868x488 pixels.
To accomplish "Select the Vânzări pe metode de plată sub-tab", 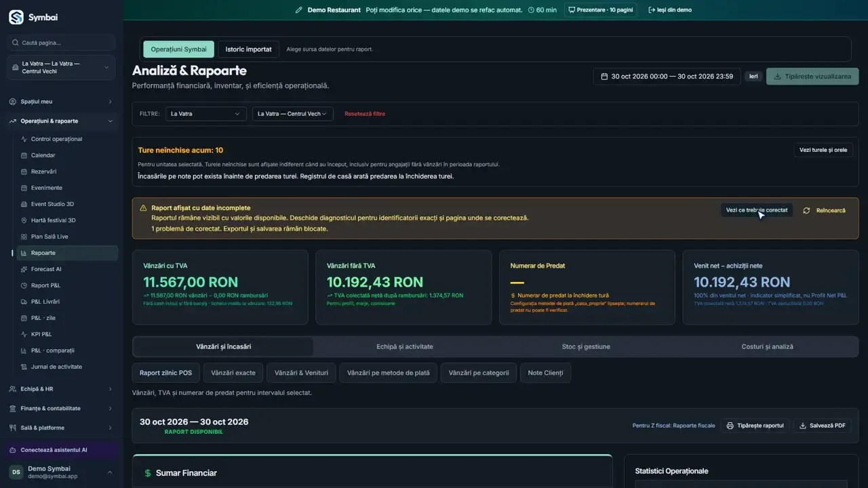I will click(389, 373).
